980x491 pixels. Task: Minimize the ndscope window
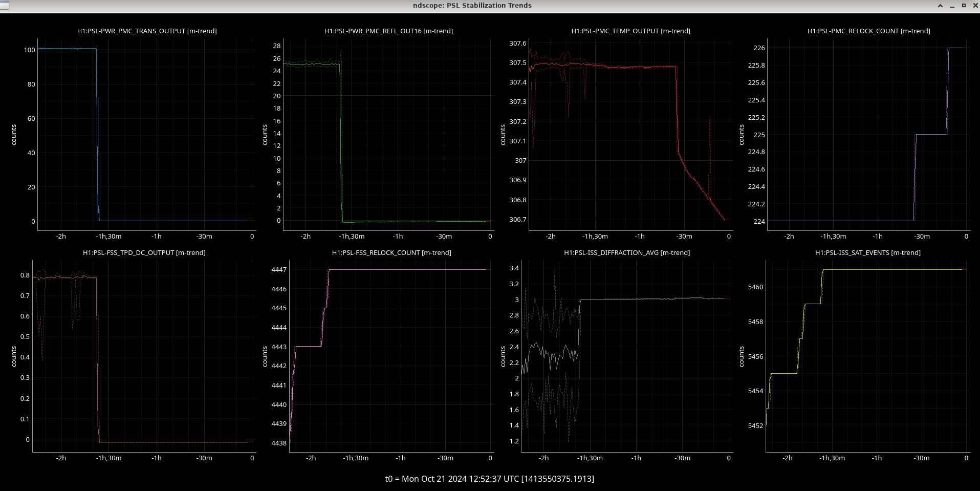coord(952,6)
